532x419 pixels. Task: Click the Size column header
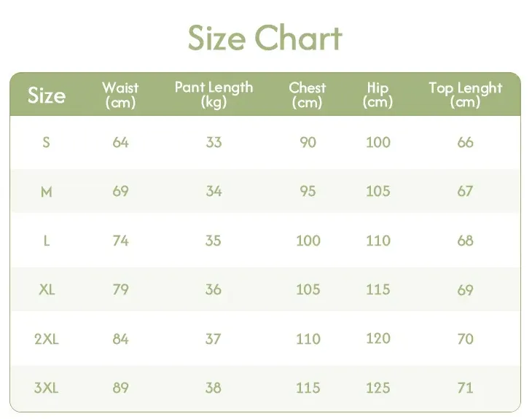click(47, 95)
